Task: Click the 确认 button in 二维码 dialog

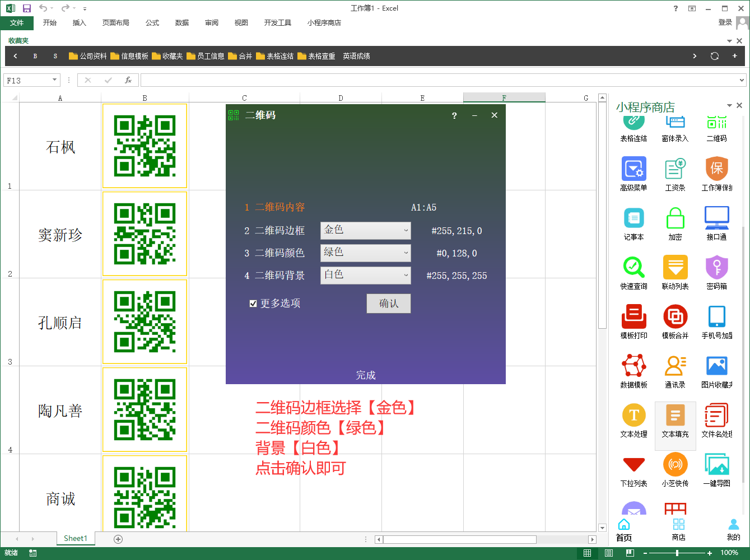Action: tap(389, 304)
